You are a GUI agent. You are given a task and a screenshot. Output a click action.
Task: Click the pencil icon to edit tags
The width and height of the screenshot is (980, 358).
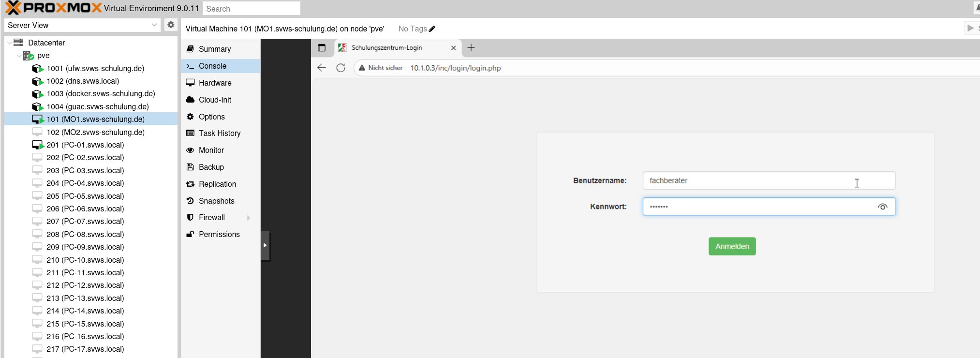[x=432, y=29]
